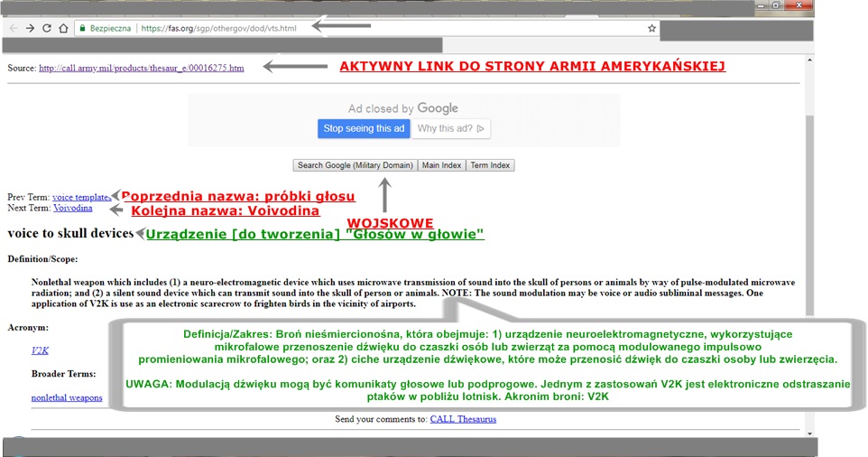
Task: Close the browser window
Action: point(799,5)
